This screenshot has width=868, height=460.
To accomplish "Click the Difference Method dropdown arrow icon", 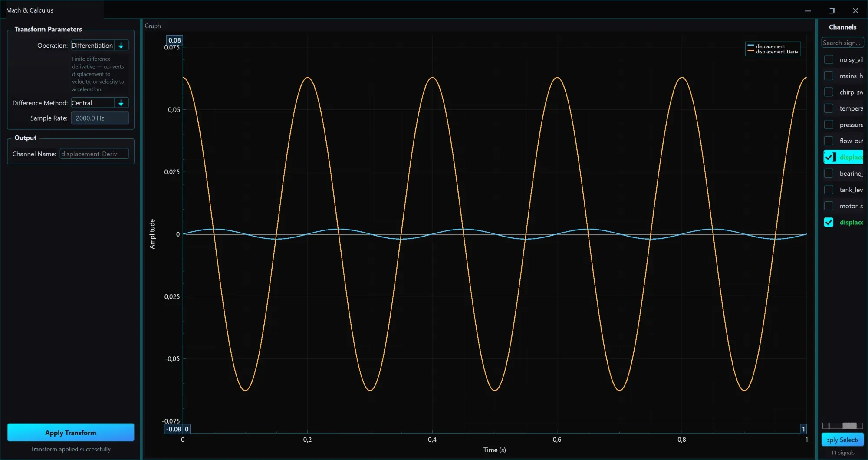I will [121, 103].
